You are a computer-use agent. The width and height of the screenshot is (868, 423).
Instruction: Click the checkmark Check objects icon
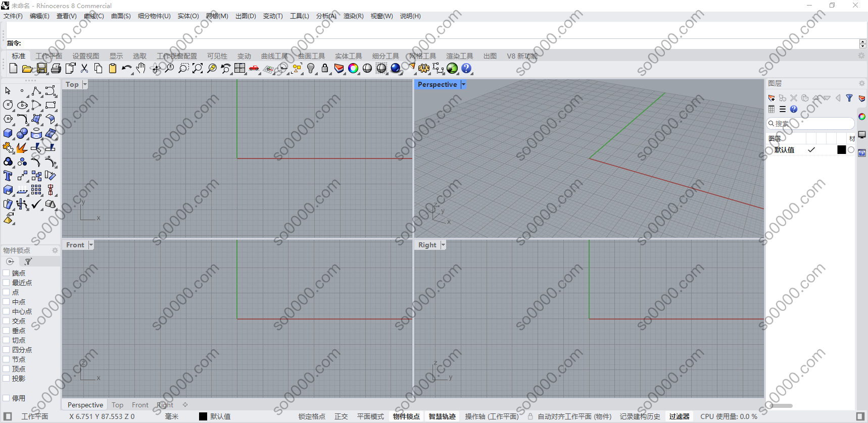pos(36,204)
